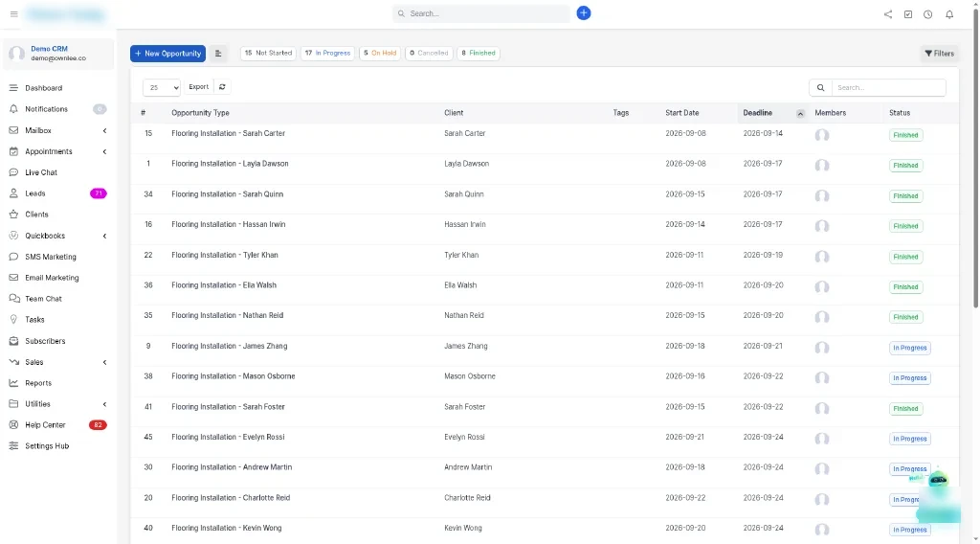Click the Finished badge in Sarah Foster row
Screen dimensions: 980x544
(905, 408)
